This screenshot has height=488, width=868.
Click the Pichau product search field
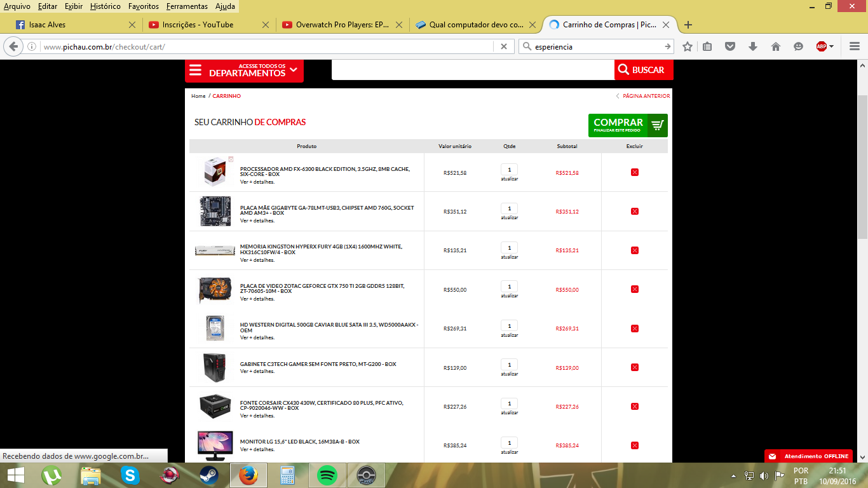click(x=473, y=70)
